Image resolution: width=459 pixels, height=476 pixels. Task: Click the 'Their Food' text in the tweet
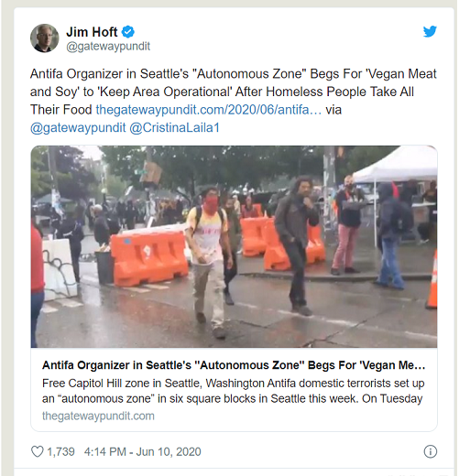tap(61, 110)
